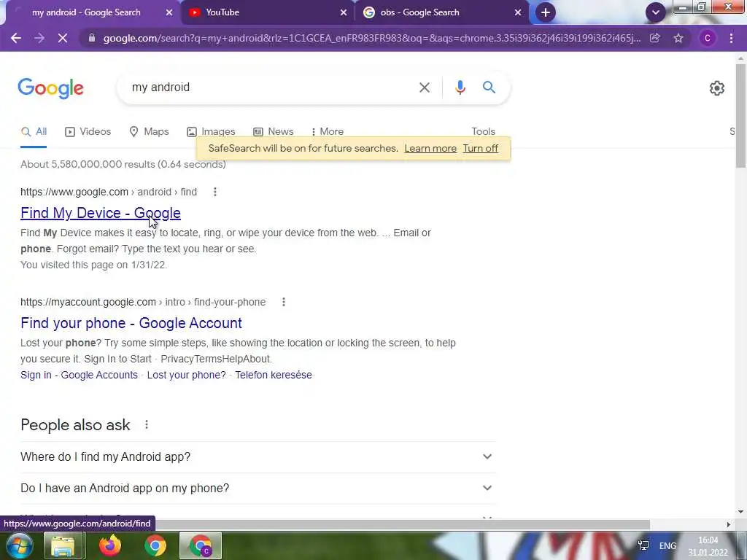Viewport: 747px width, 560px height.
Task: Open the Sign in - Google Accounts sitelink
Action: click(79, 375)
